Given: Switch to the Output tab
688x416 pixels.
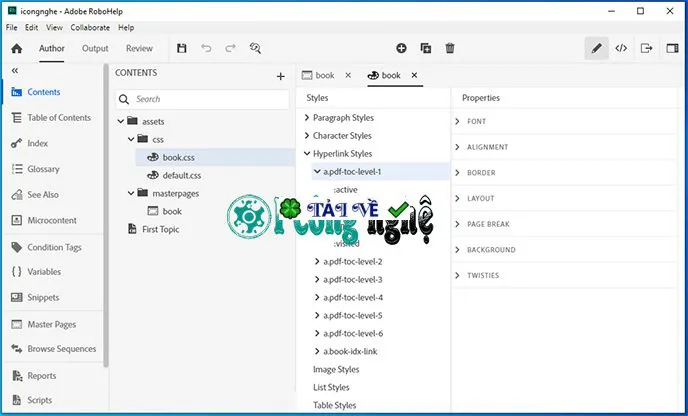Looking at the screenshot, I should pyautogui.click(x=95, y=48).
